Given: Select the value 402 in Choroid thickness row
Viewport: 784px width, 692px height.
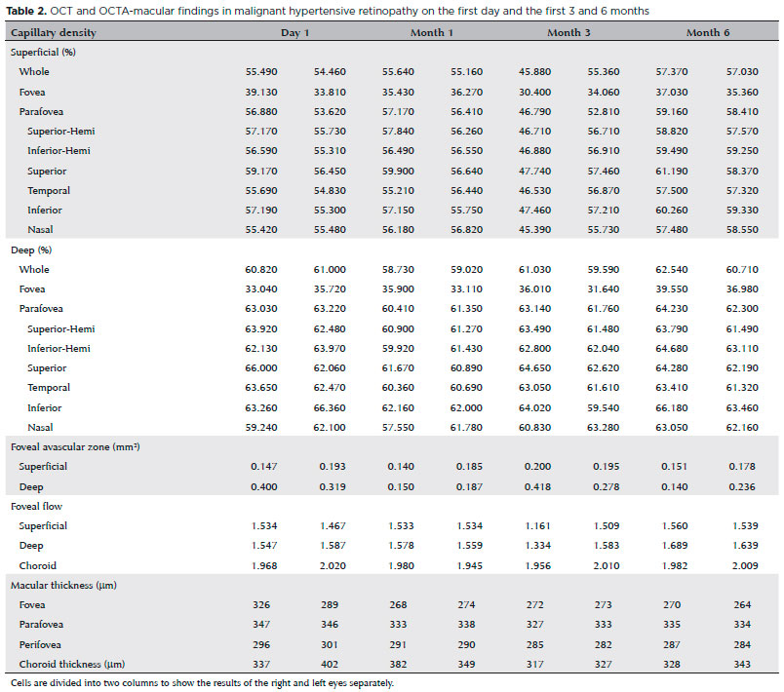Looking at the screenshot, I should coord(333,665).
